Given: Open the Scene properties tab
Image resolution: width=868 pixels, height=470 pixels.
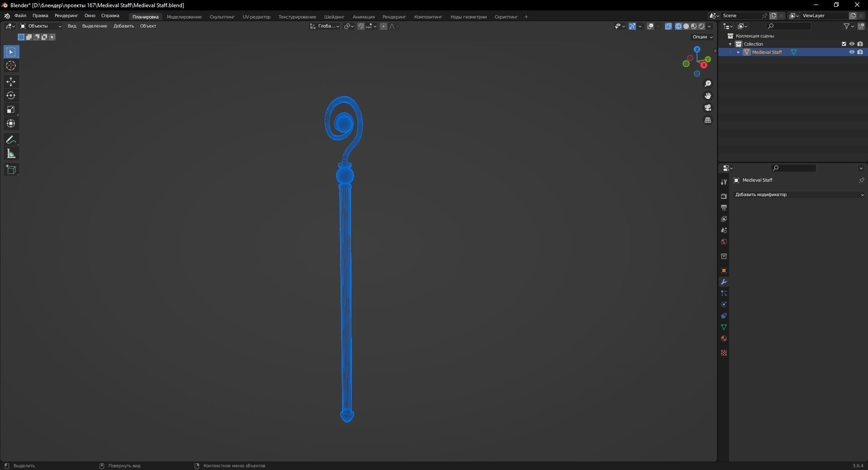Looking at the screenshot, I should [724, 230].
